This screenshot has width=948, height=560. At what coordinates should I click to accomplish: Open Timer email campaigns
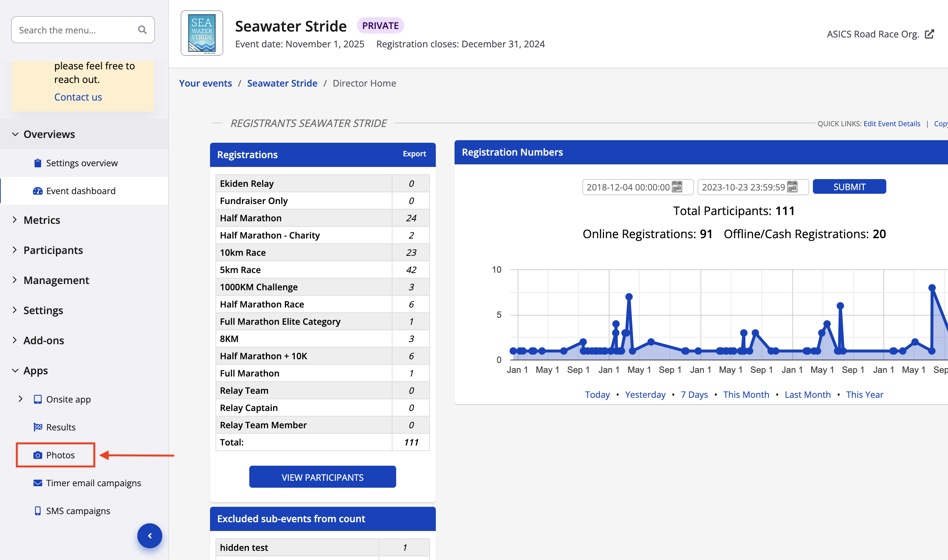pyautogui.click(x=93, y=483)
